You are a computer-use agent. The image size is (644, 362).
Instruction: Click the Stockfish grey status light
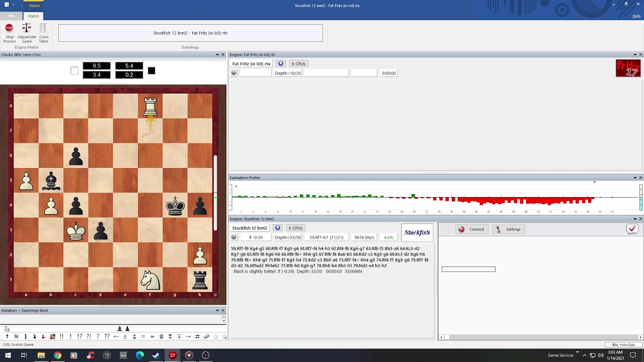tap(234, 237)
